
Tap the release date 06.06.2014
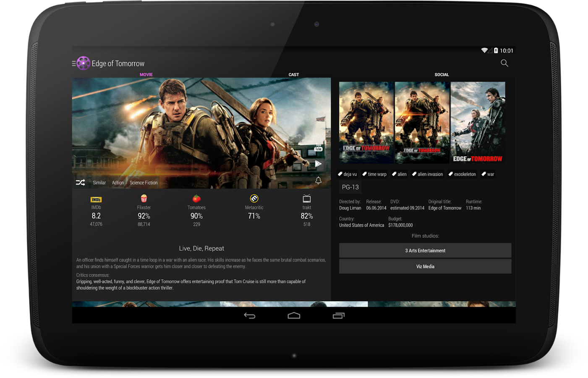coord(376,208)
